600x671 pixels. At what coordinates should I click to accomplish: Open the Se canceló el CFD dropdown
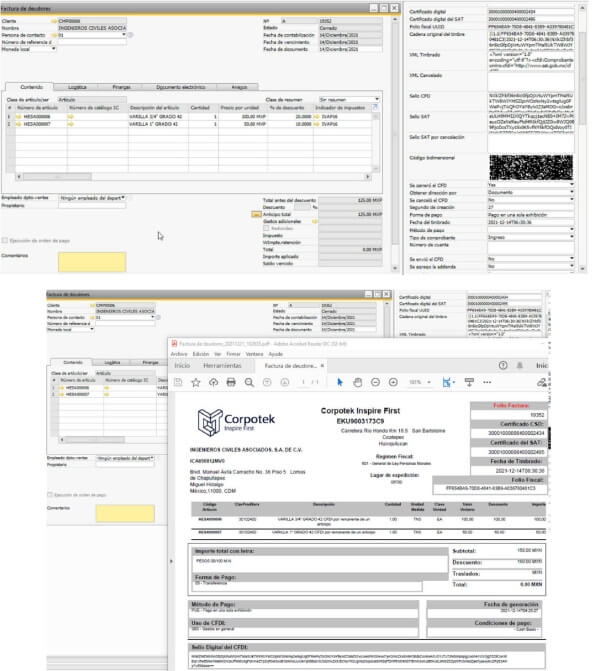coord(572,199)
